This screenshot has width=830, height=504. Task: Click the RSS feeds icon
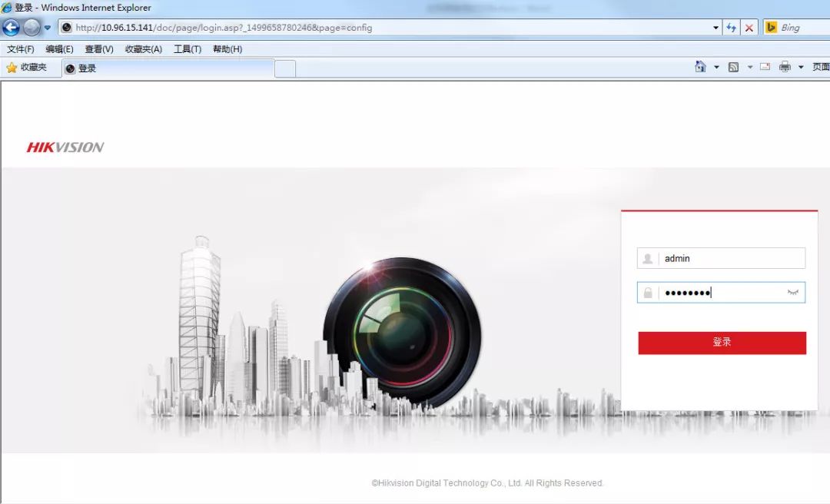[x=733, y=68]
